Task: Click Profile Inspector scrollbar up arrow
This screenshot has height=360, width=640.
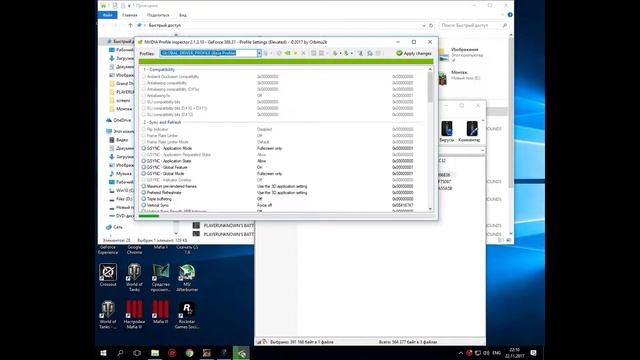Action: coord(430,69)
